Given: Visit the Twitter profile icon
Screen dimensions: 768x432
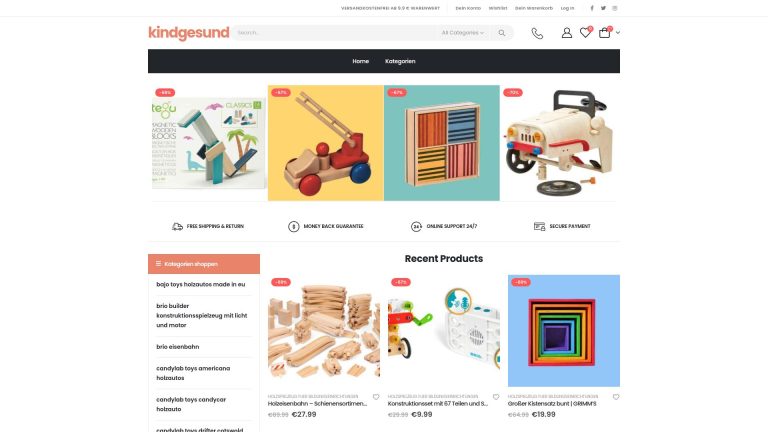Looking at the screenshot, I should click(603, 8).
